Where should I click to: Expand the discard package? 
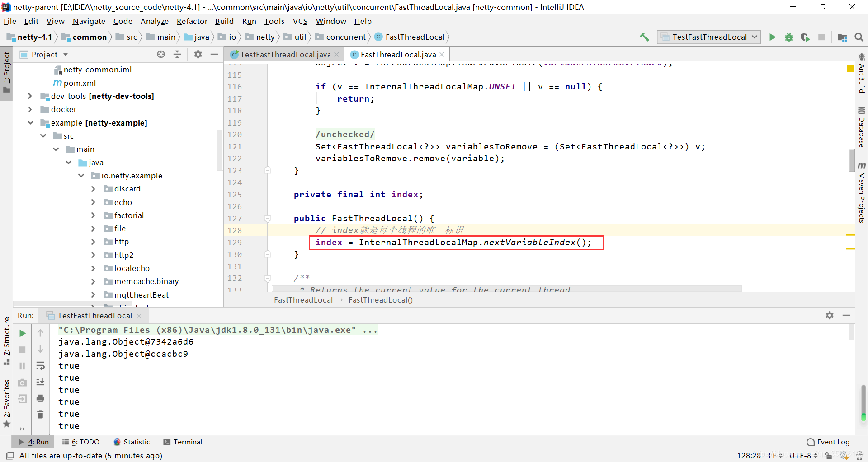[93, 189]
